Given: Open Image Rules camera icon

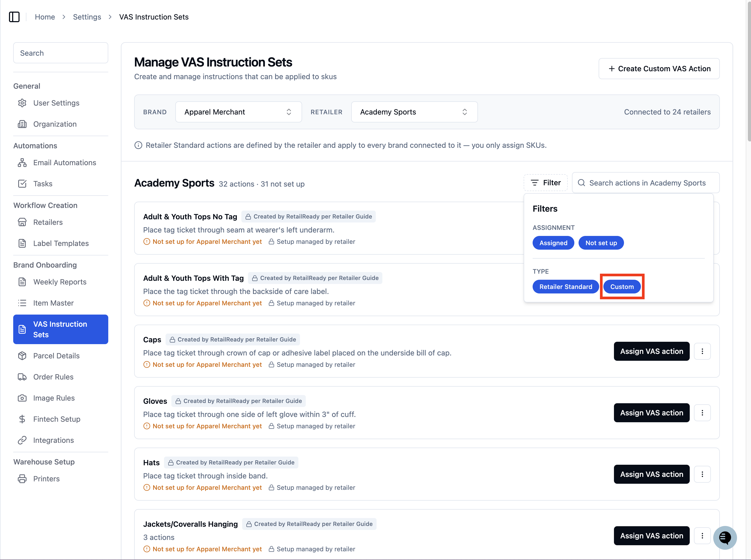Looking at the screenshot, I should click(22, 398).
